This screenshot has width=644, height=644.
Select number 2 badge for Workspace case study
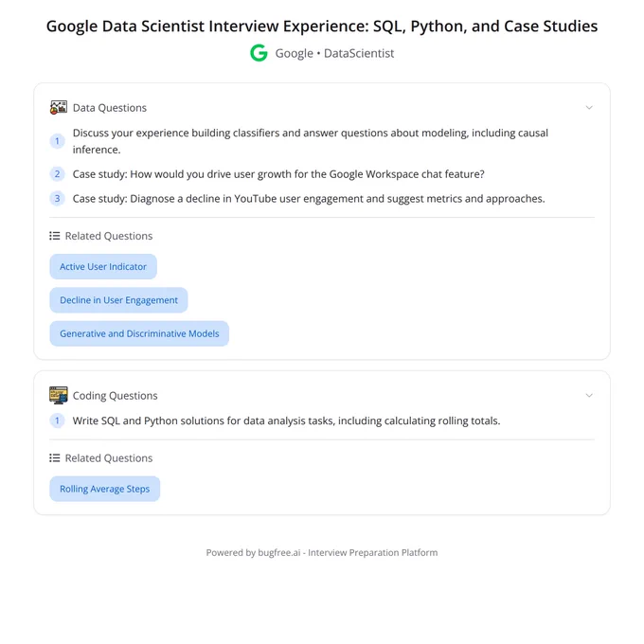pyautogui.click(x=57, y=174)
